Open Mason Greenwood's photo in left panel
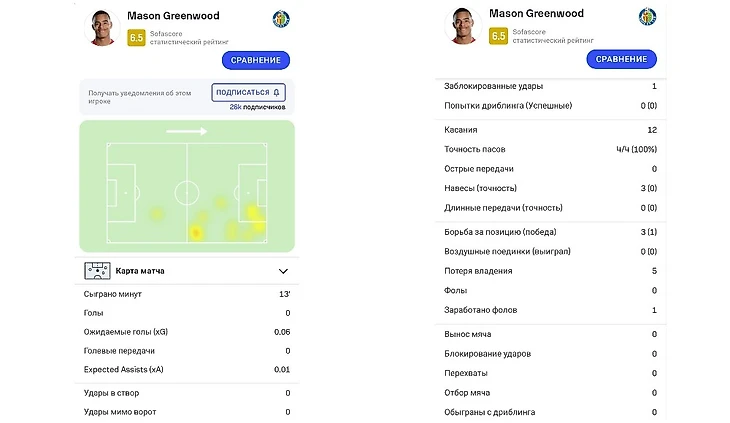730x423 pixels. (x=102, y=27)
